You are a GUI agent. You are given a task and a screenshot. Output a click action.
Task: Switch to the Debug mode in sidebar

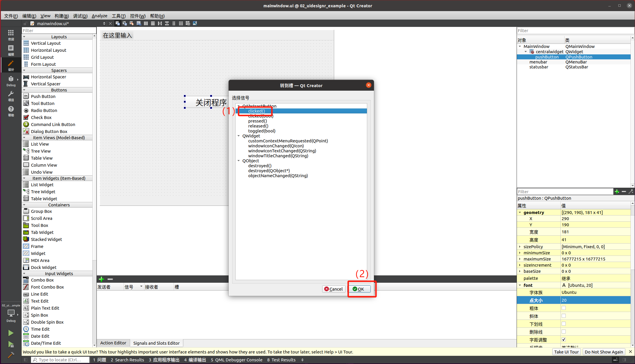tap(11, 81)
